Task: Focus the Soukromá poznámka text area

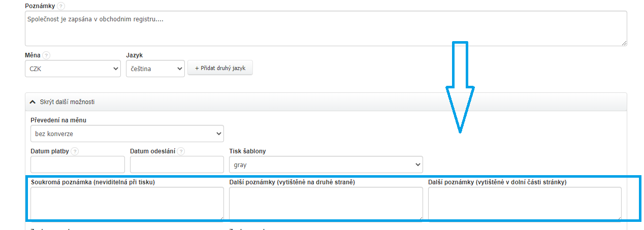Action: pos(126,203)
